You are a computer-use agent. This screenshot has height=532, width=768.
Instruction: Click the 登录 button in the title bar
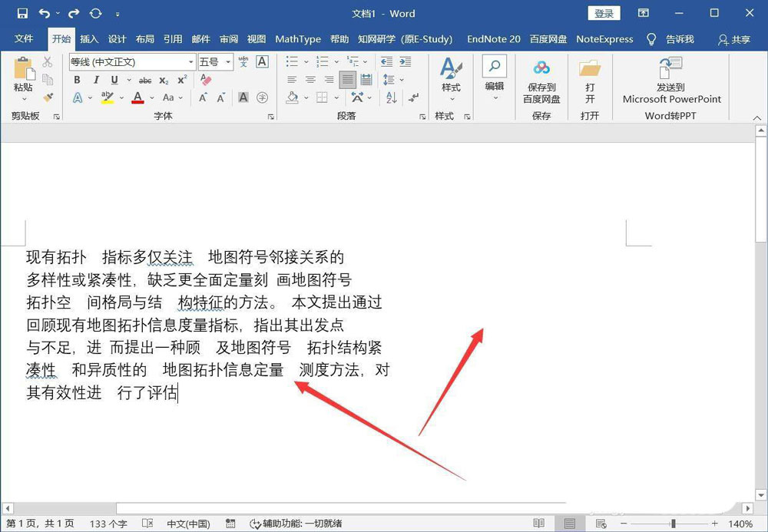point(604,13)
